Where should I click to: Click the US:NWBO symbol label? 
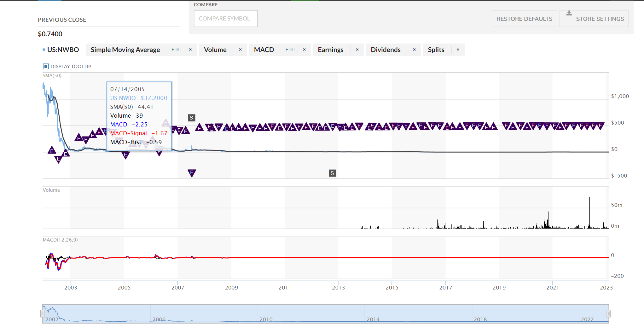63,50
